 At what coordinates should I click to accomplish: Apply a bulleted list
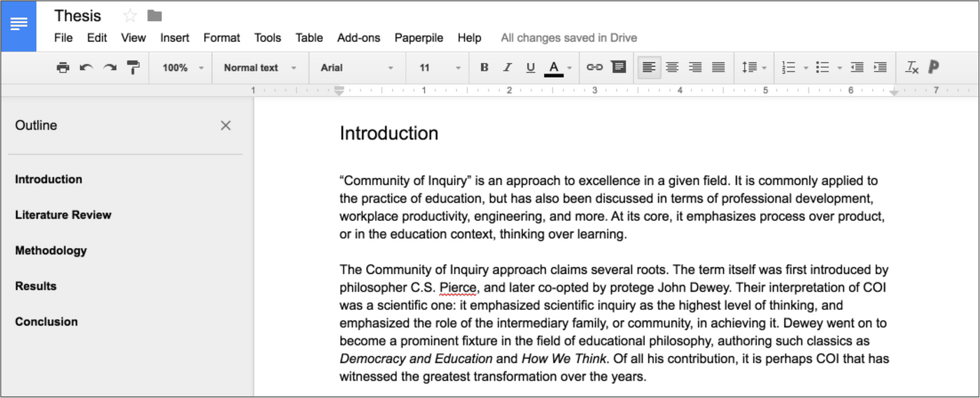822,68
